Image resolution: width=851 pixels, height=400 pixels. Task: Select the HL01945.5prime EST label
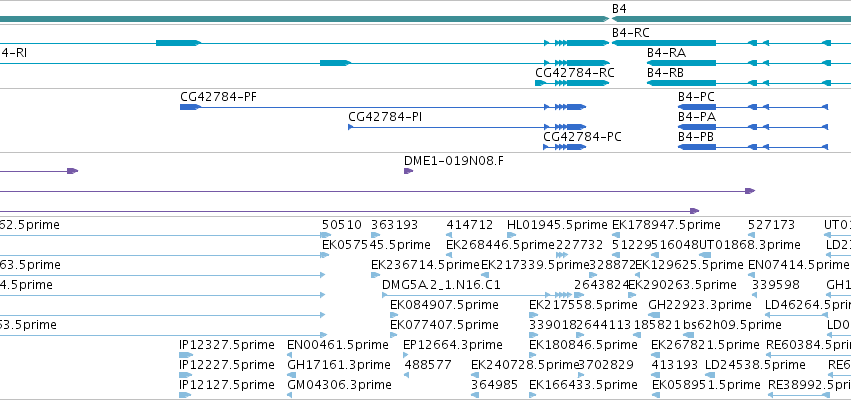pos(557,225)
